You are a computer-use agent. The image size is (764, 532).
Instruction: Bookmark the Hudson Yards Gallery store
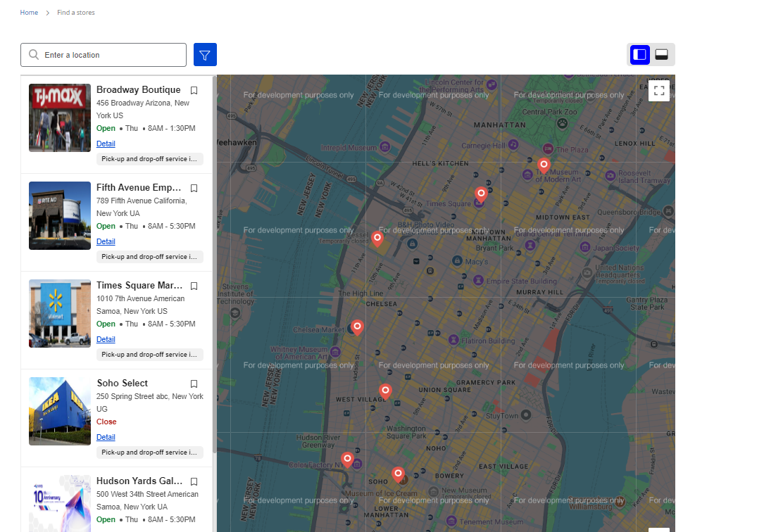click(194, 482)
